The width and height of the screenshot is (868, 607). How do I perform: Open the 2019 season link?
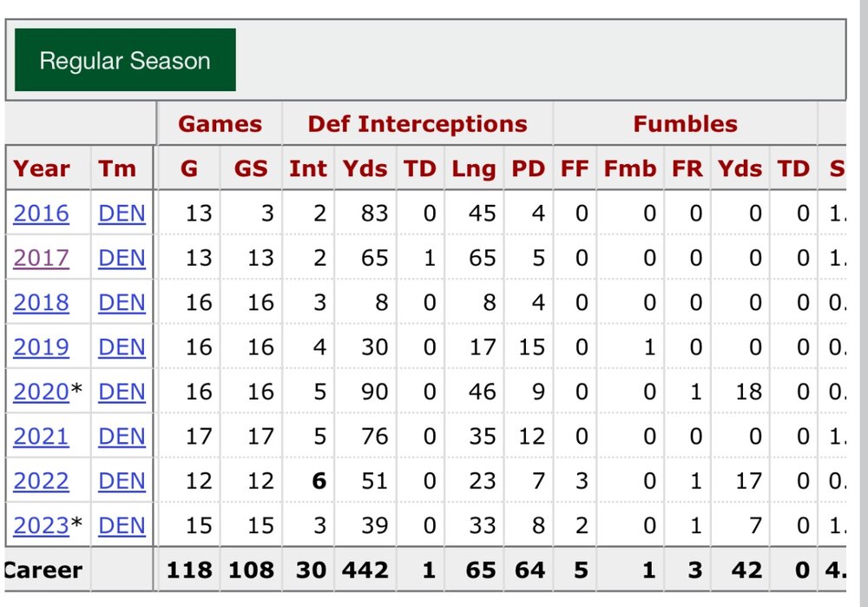click(41, 347)
